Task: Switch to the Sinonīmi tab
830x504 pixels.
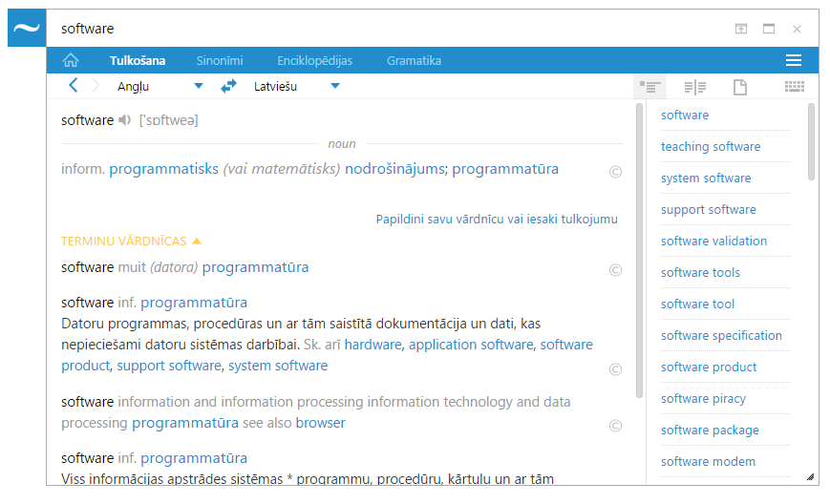Action: click(219, 60)
